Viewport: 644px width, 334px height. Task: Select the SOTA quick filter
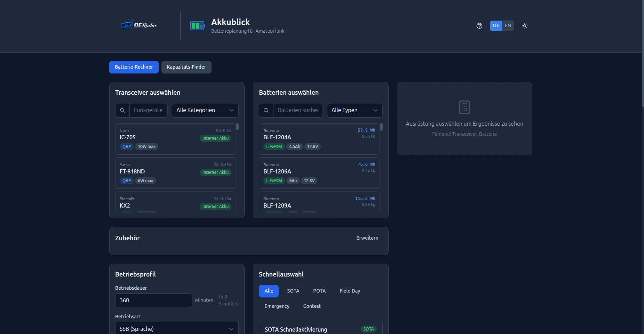point(293,291)
